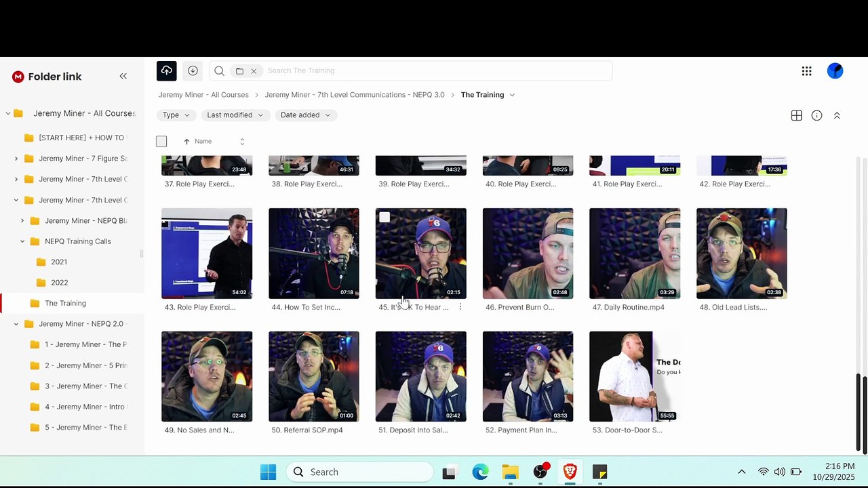Click the Brave browser taskbar icon
Viewport: 868px width, 488px height.
570,472
